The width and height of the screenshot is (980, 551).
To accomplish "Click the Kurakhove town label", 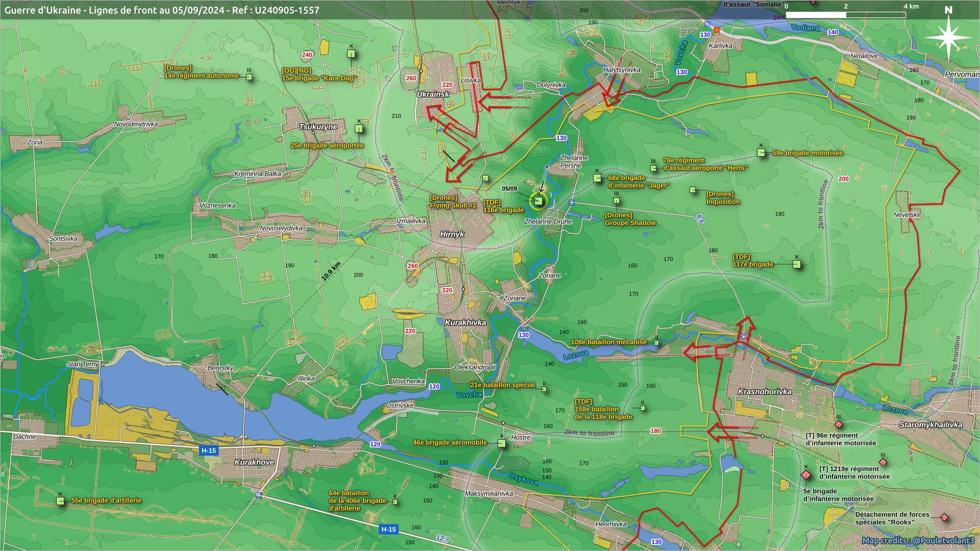I will pyautogui.click(x=254, y=462).
